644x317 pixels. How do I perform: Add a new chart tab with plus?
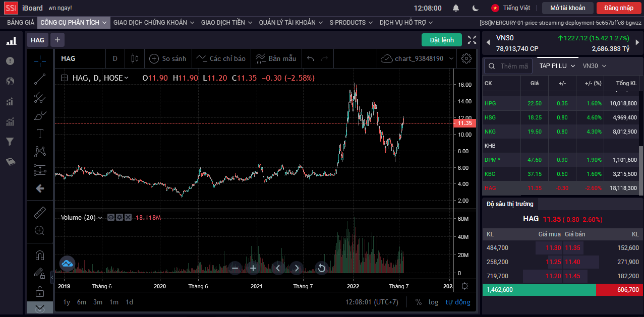click(x=57, y=40)
